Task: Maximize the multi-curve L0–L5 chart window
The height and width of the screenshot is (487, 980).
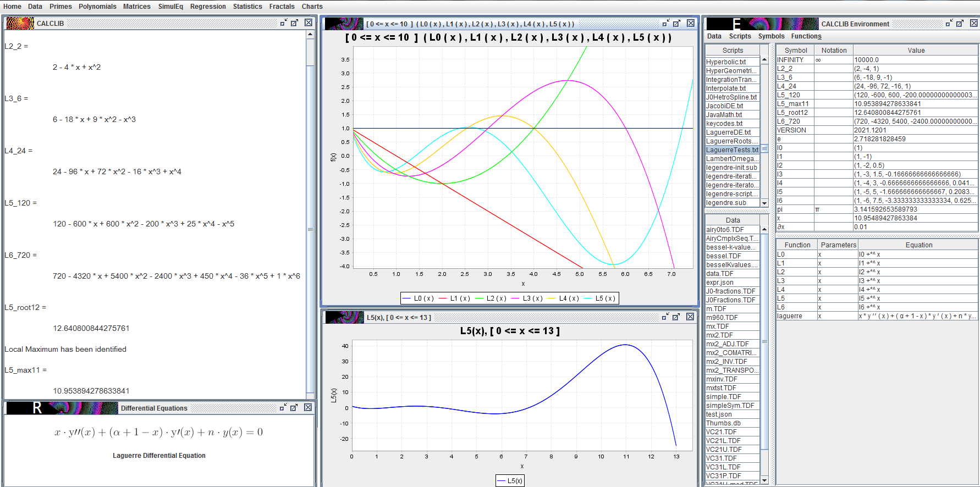Action: point(676,23)
